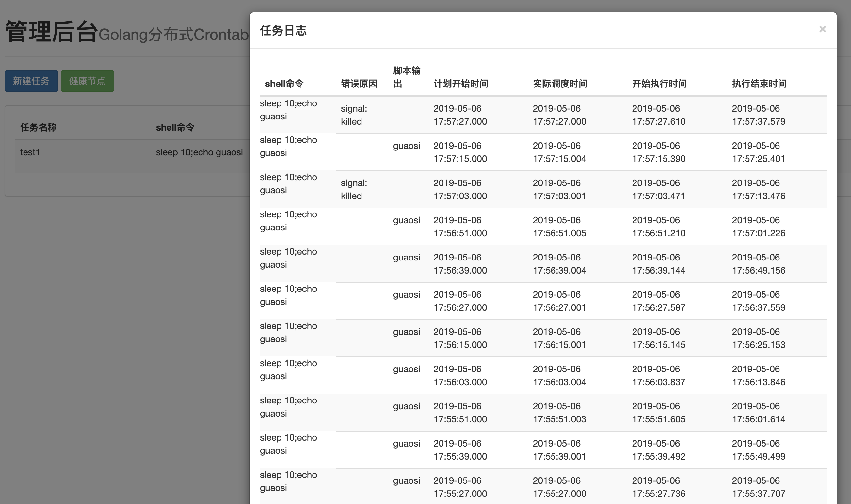Click the 任务名称 header in background table
Viewport: 851px width, 504px height.
click(38, 127)
